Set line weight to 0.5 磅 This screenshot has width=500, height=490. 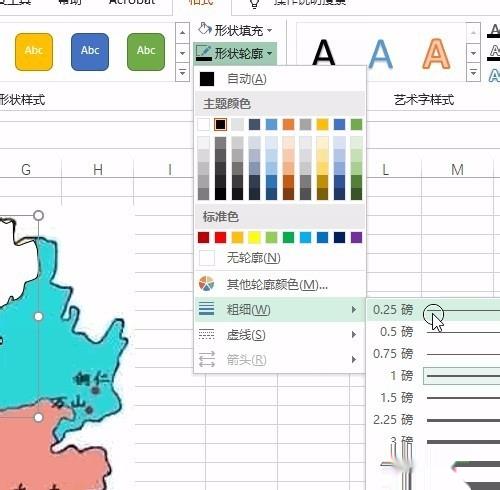[433, 332]
